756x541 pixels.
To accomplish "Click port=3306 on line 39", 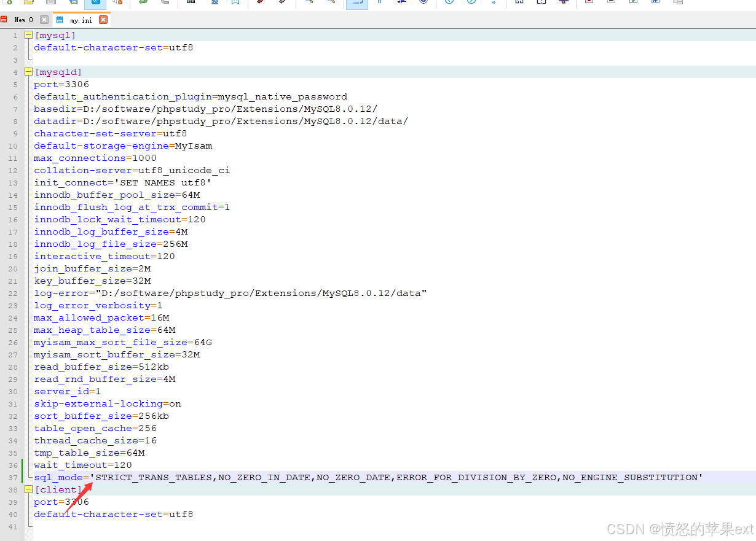I will [x=61, y=502].
